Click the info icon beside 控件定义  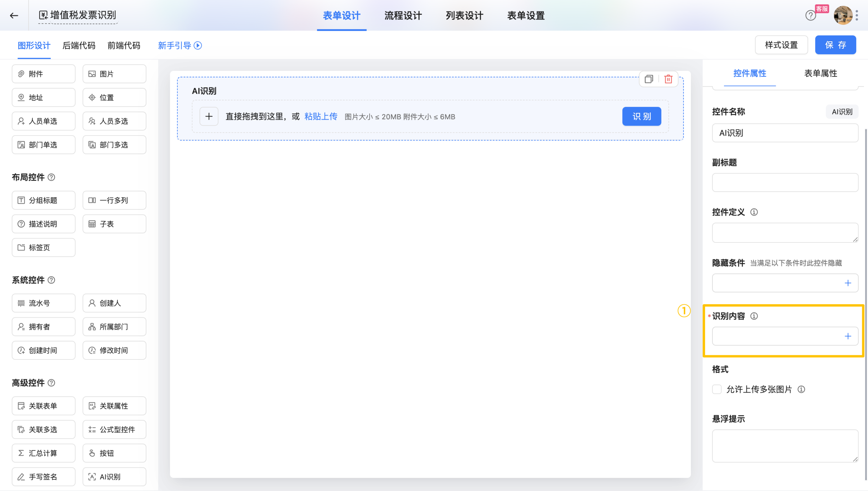click(x=754, y=212)
